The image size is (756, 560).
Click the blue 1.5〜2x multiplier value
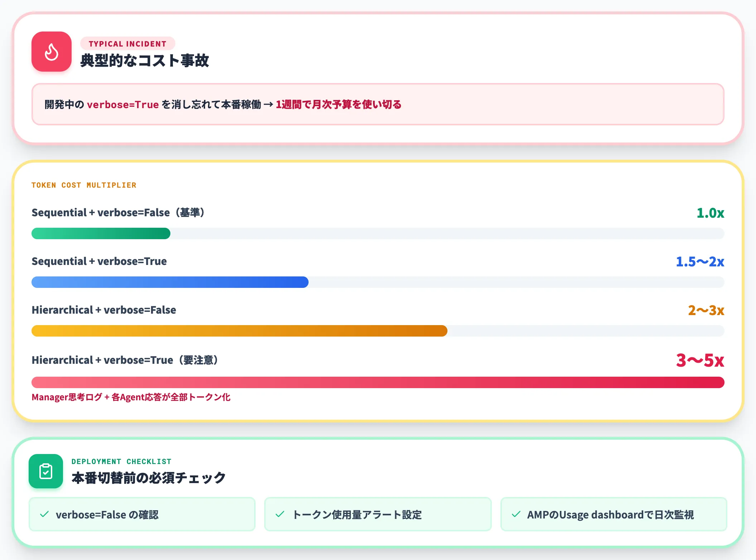coord(700,262)
